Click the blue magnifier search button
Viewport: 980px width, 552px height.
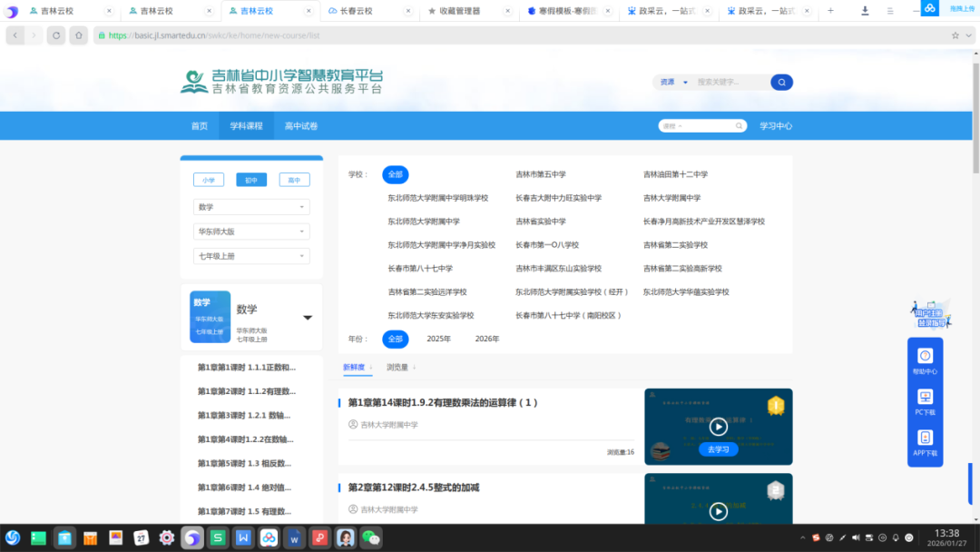pos(781,82)
